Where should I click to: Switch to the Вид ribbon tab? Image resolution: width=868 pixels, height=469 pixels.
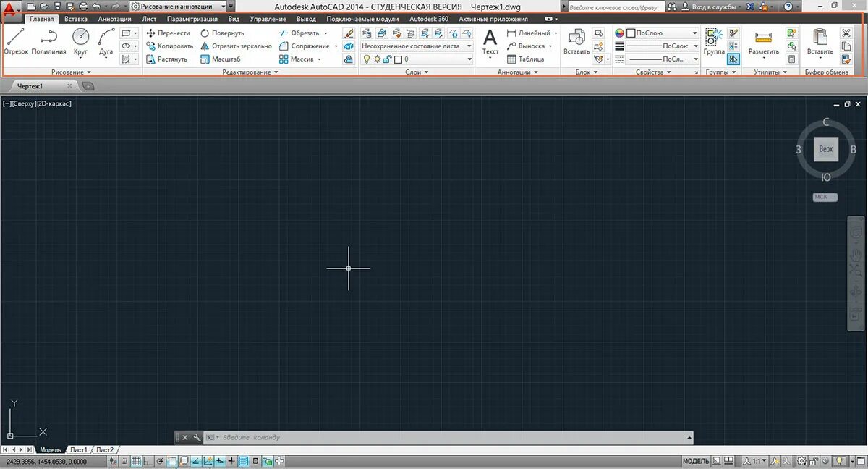234,19
